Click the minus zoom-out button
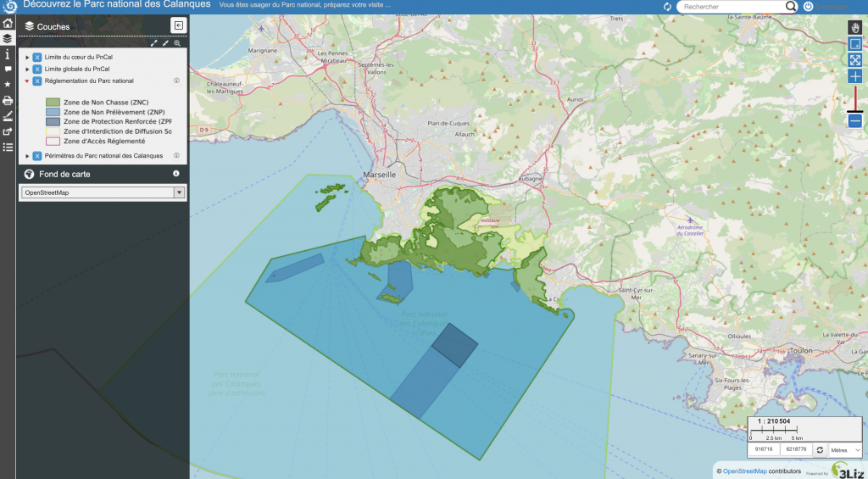868x479 pixels. pyautogui.click(x=854, y=121)
